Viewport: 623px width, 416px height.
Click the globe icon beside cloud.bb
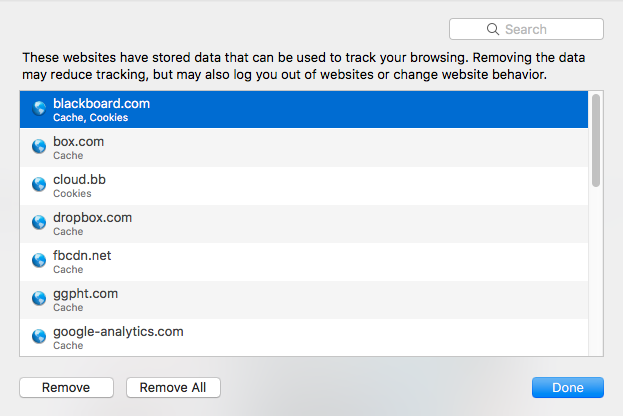39,185
